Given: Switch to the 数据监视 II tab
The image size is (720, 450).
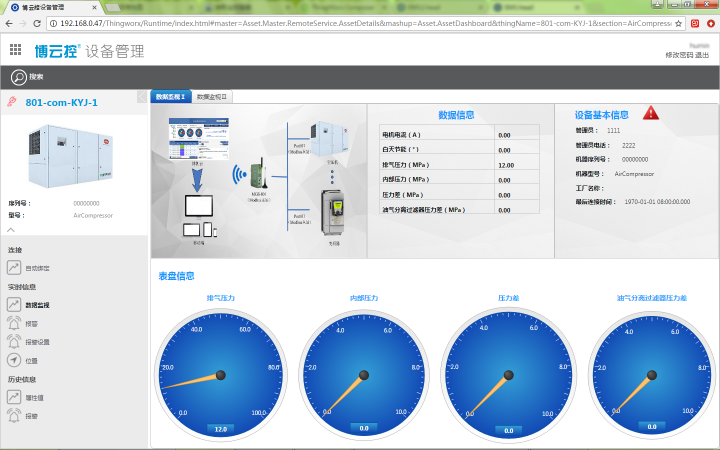Looking at the screenshot, I should tap(212, 97).
